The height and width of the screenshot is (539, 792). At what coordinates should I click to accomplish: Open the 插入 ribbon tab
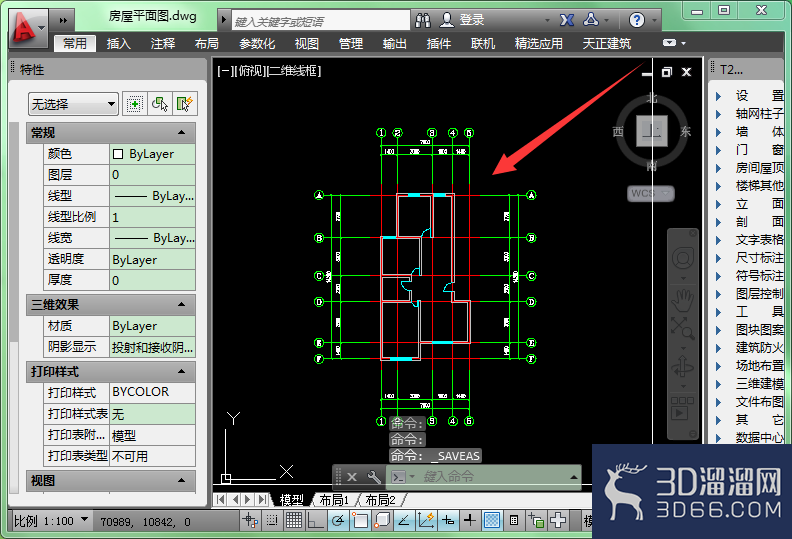(119, 43)
